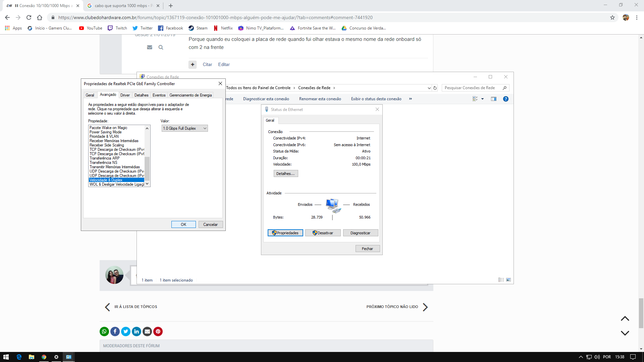Open Chrome three-dot menu
The height and width of the screenshot is (362, 644).
pos(637,17)
